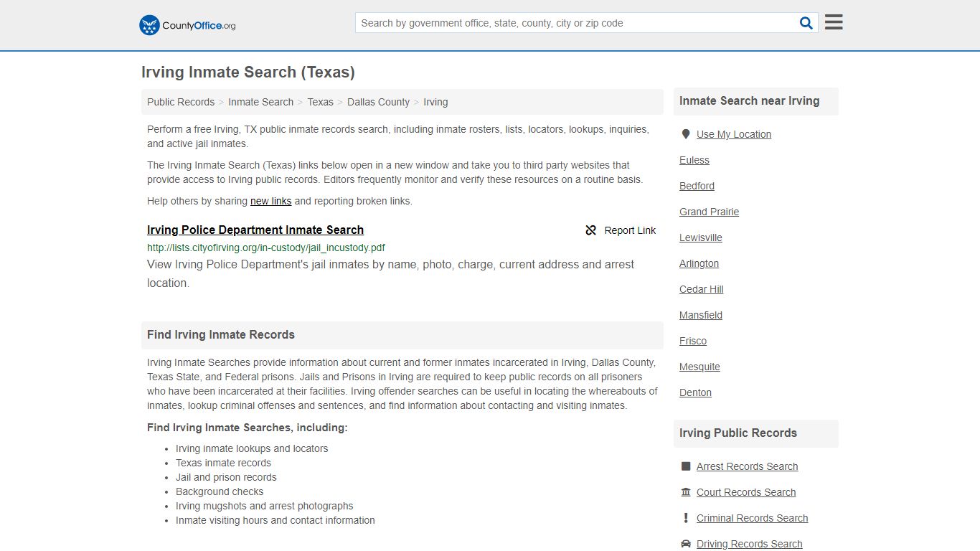Click the new links hyperlink
Image resolution: width=980 pixels, height=551 pixels.
point(270,201)
